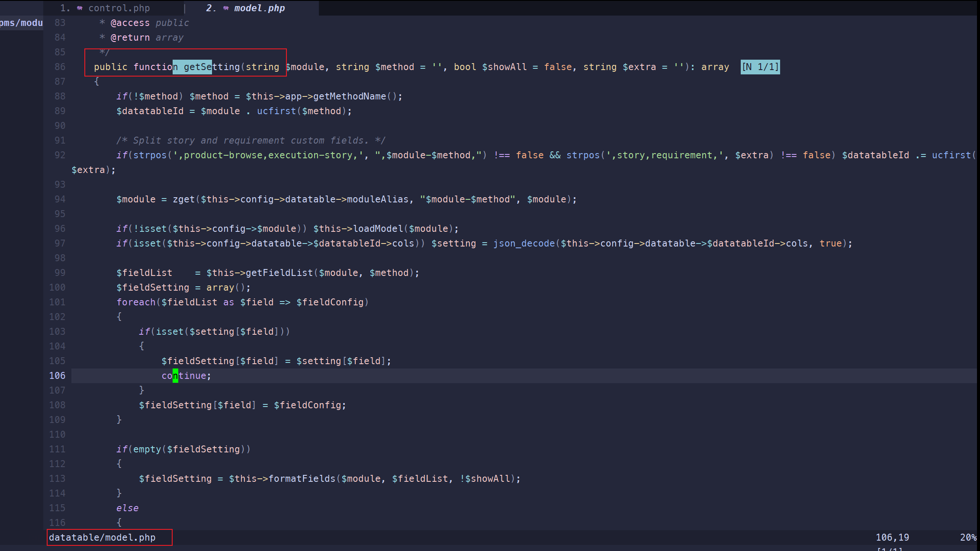Place cursor on the 'continue' keyword
Viewport: 980px width, 551px height.
coord(184,376)
